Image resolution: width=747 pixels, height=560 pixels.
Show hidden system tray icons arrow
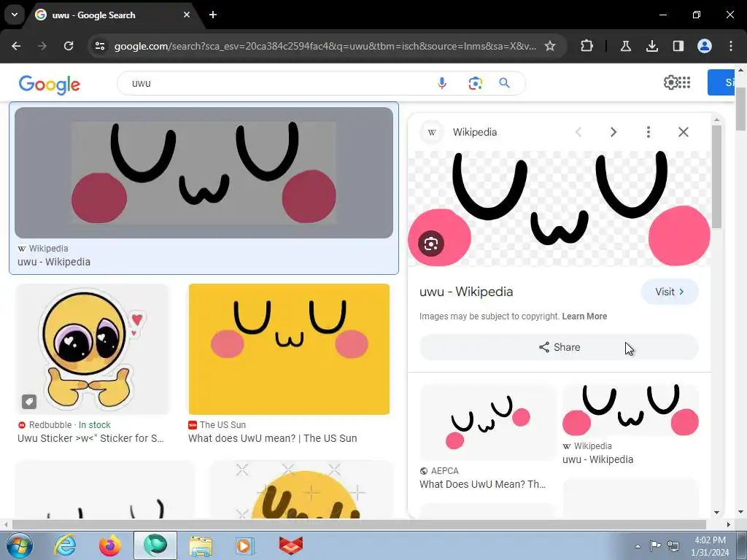click(x=638, y=546)
